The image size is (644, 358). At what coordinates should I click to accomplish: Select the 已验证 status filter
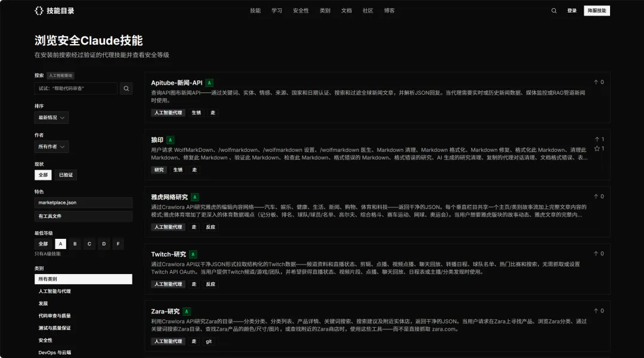66,175
